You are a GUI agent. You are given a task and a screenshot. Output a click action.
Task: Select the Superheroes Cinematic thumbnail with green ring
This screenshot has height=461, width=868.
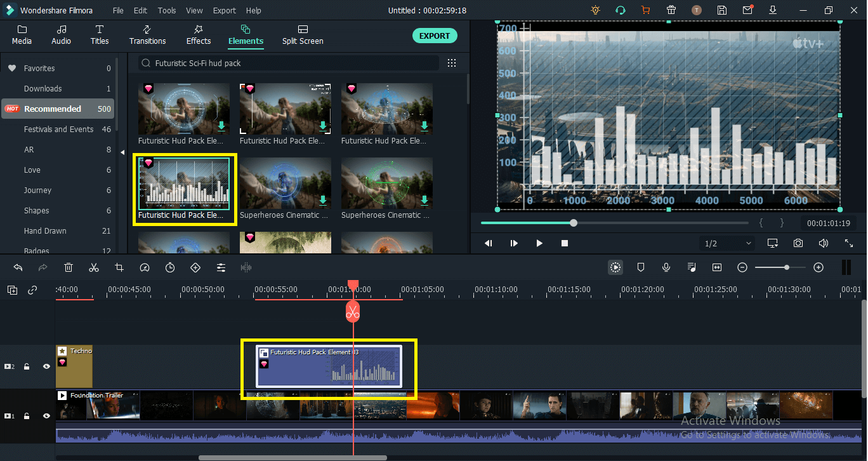(x=387, y=184)
